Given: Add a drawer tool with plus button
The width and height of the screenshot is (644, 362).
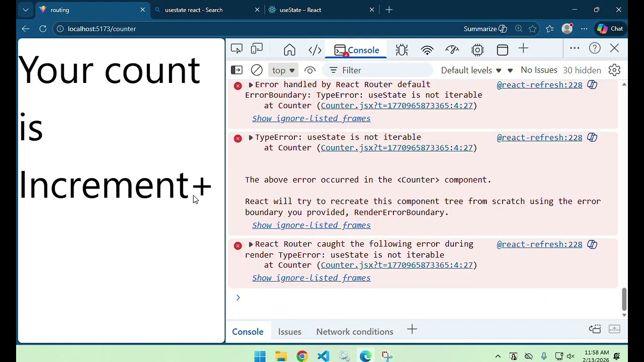Looking at the screenshot, I should [412, 330].
